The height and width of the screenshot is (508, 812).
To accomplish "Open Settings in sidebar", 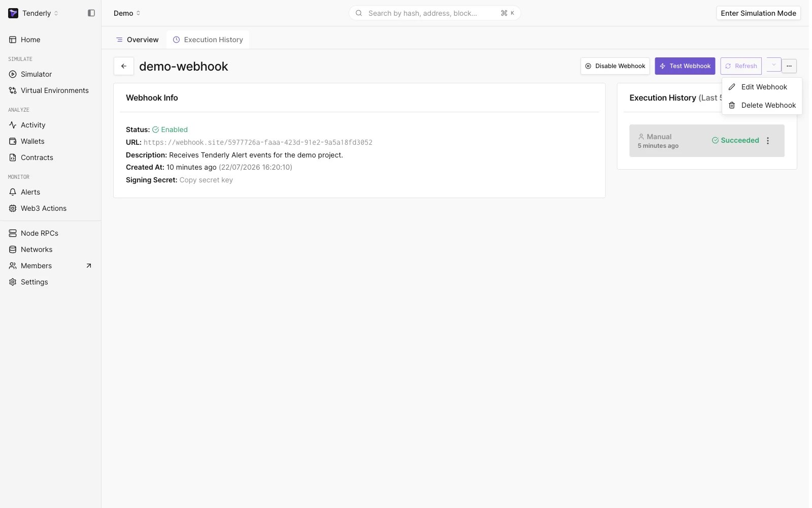I will coord(34,282).
